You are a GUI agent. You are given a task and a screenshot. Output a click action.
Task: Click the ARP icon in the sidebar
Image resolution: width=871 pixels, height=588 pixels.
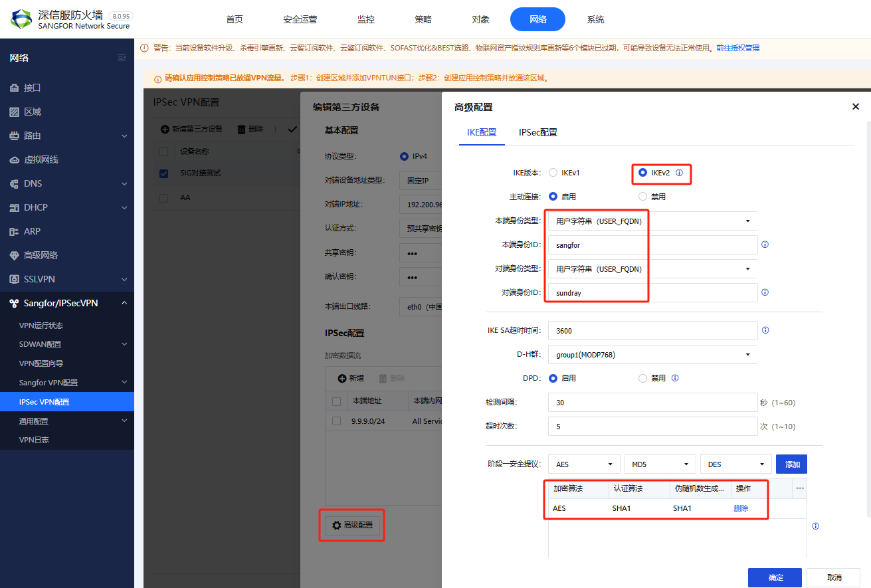(x=14, y=231)
